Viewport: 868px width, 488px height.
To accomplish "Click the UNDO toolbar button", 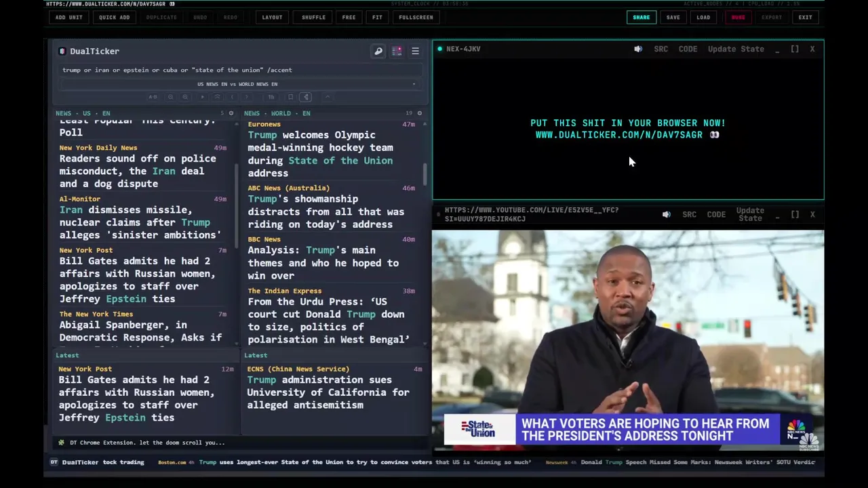I will pos(200,17).
